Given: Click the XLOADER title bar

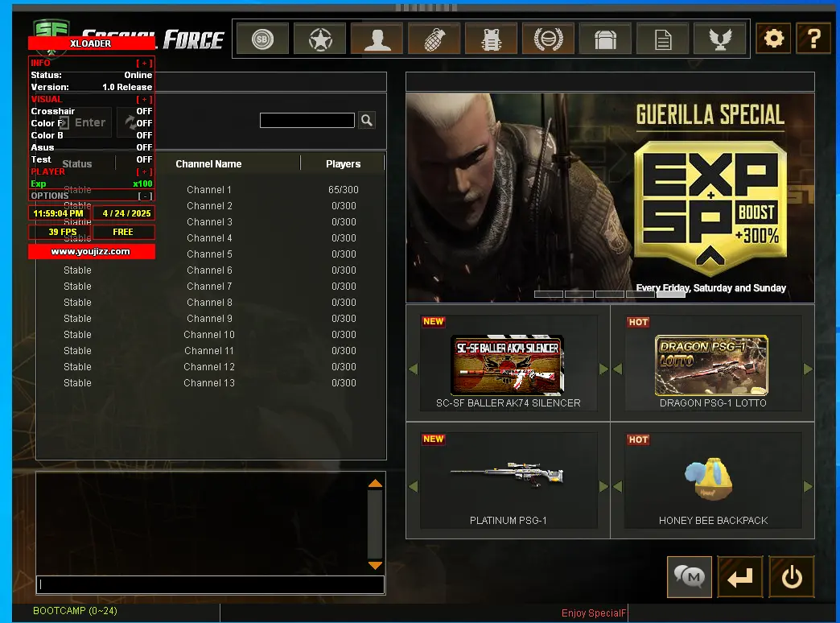Looking at the screenshot, I should click(x=91, y=43).
